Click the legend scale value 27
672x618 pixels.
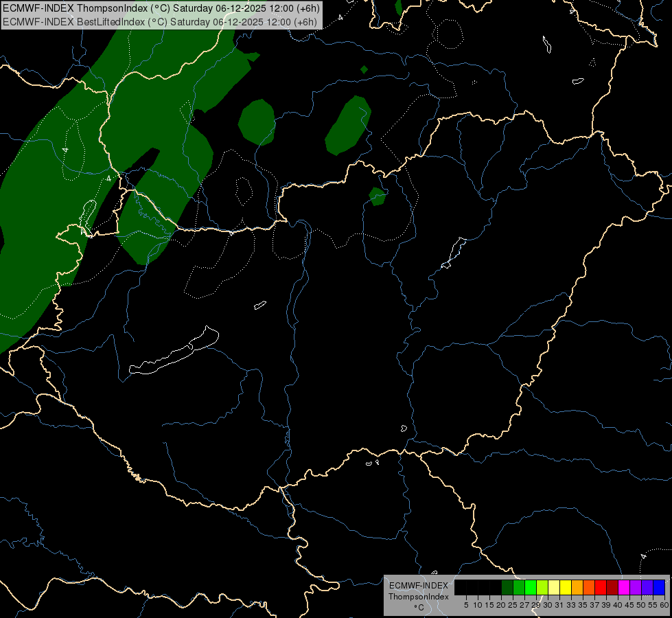point(524,605)
